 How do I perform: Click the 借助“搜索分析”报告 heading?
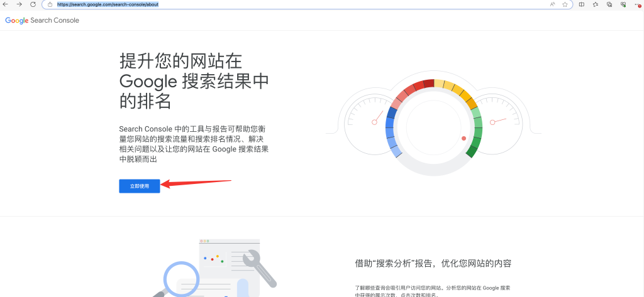(433, 263)
